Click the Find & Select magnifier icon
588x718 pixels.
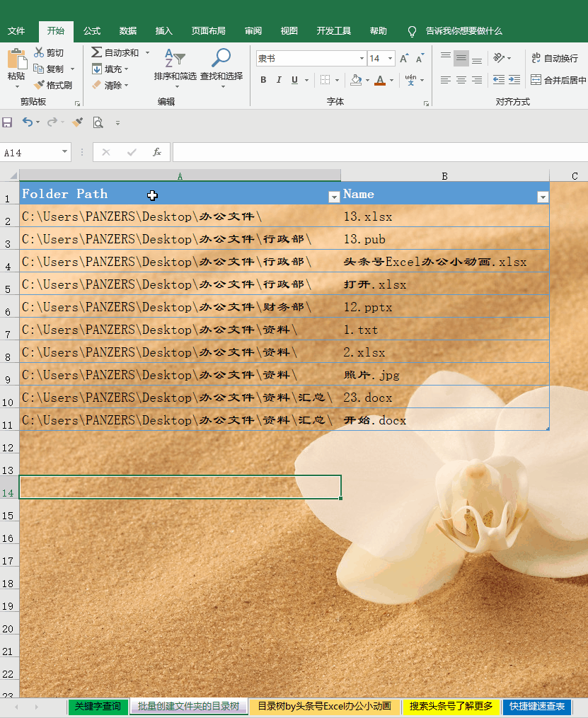220,57
